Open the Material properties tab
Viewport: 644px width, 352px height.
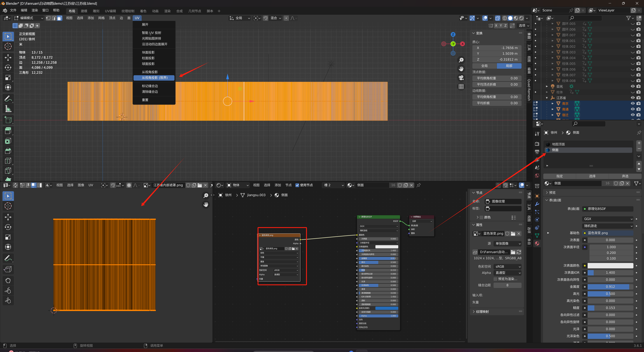pyautogui.click(x=537, y=243)
